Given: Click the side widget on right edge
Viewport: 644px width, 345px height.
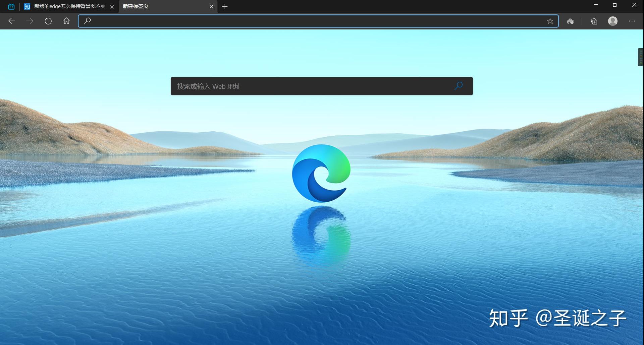Looking at the screenshot, I should (641, 57).
